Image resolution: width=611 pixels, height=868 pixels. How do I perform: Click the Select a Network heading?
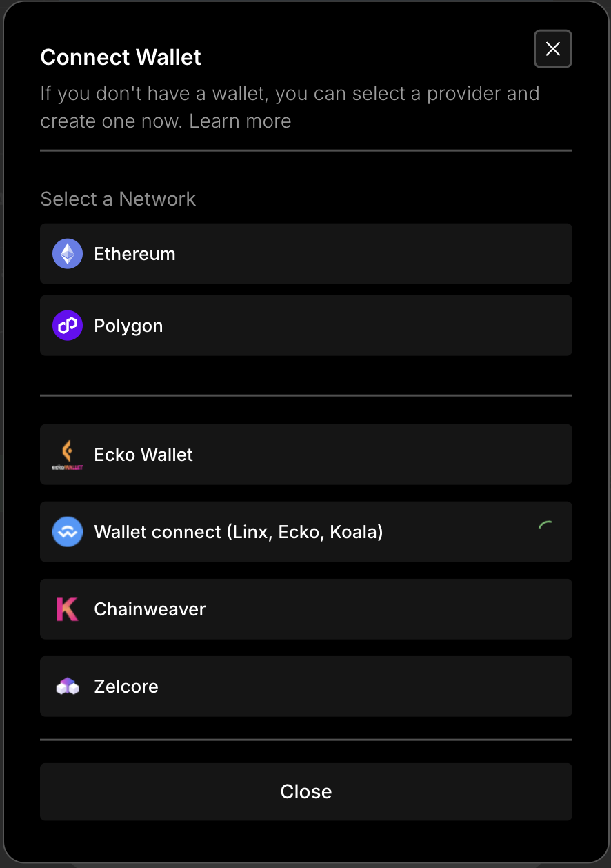118,199
